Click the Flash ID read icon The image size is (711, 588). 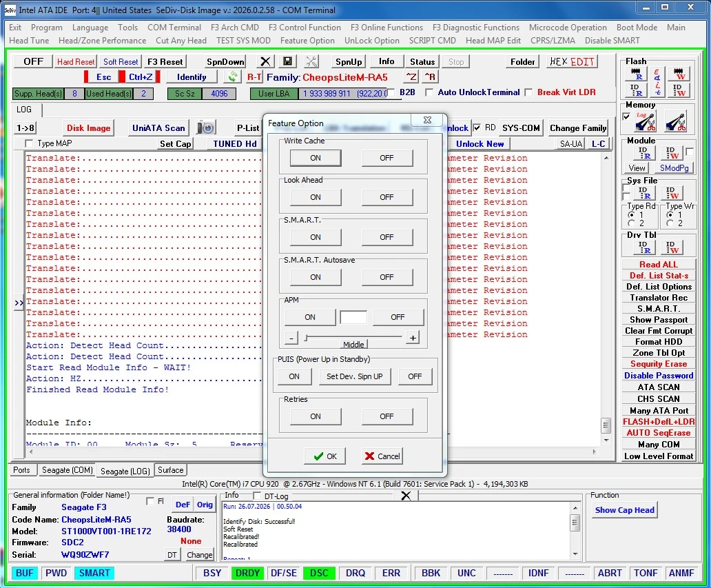(636, 90)
